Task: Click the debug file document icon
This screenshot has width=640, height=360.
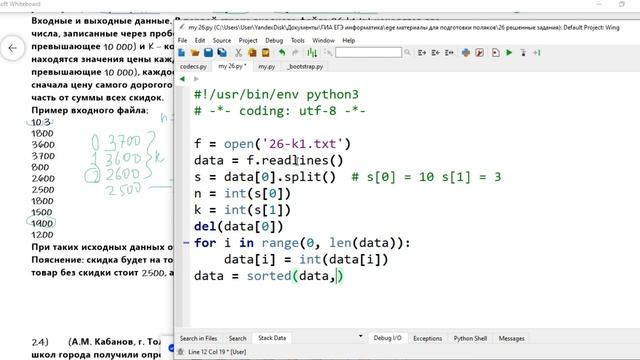Action: point(496,52)
